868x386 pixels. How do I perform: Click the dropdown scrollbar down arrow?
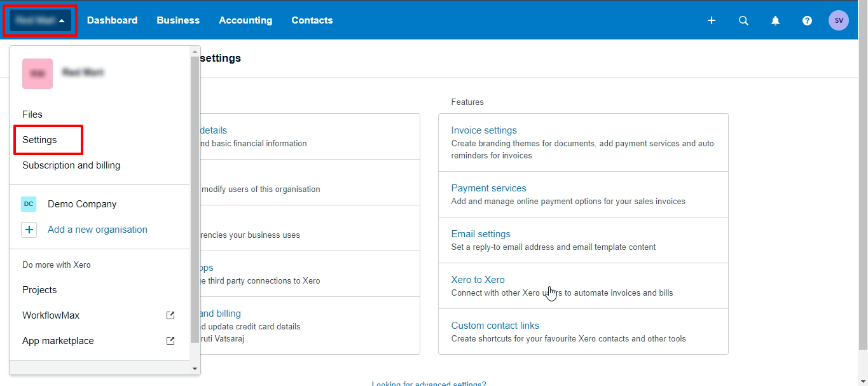[x=195, y=369]
